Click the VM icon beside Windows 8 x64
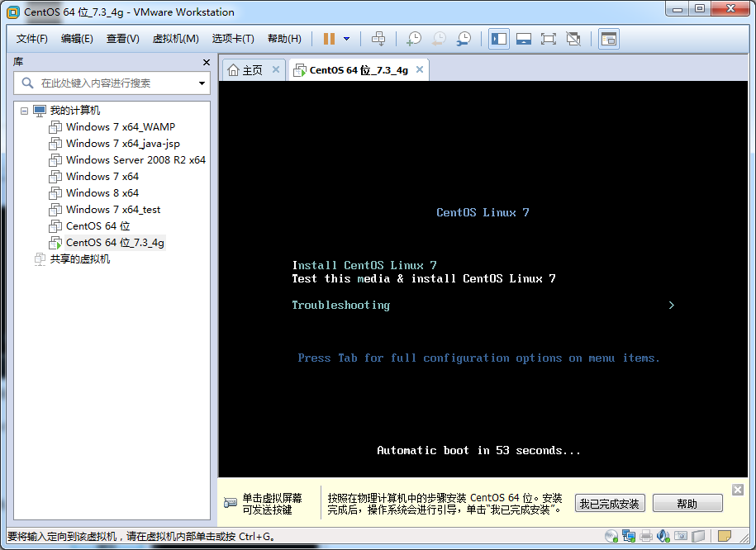The width and height of the screenshot is (756, 550). (x=55, y=192)
